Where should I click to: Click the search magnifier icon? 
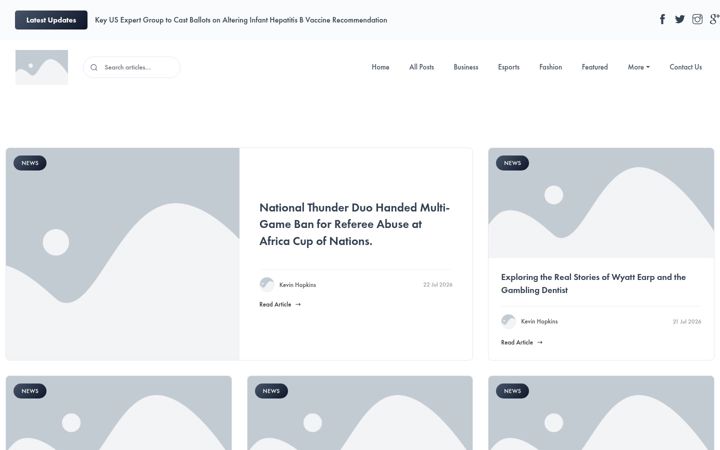click(x=94, y=68)
